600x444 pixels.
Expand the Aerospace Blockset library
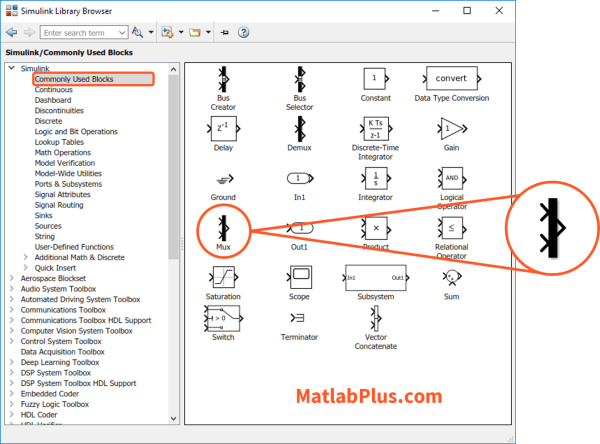[10, 278]
